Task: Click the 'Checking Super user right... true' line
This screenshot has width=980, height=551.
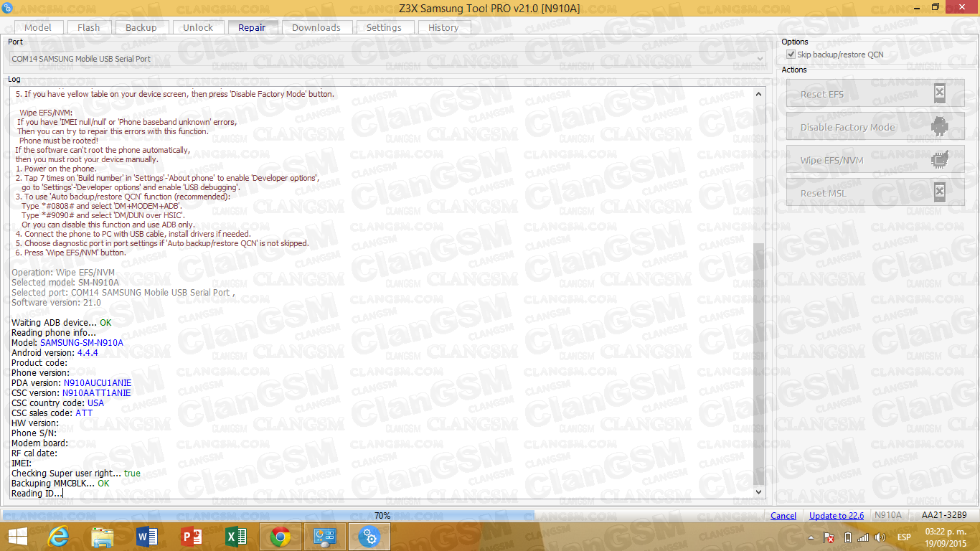Action: [x=76, y=474]
